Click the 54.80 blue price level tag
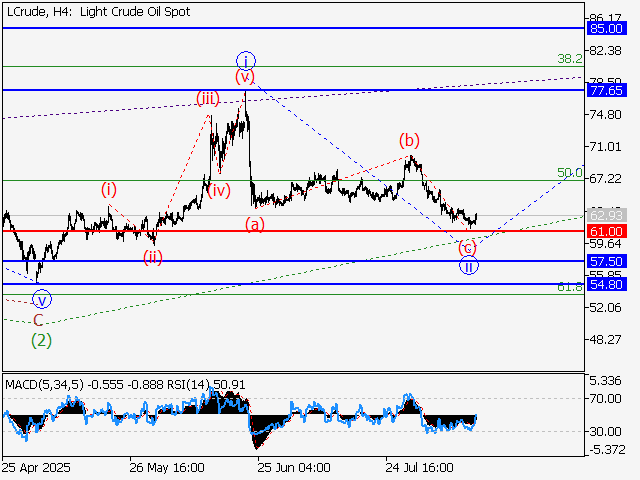 tap(607, 284)
